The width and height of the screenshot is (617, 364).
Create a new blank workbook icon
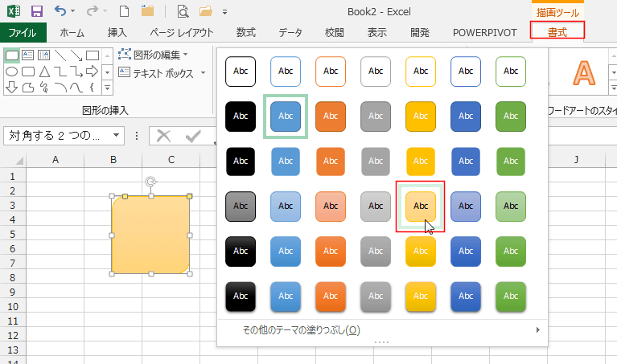[124, 11]
